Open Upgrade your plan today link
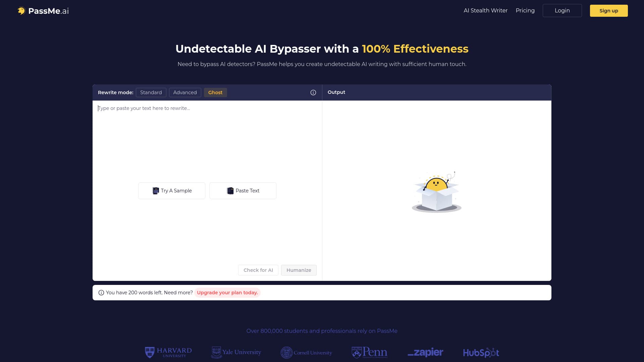 tap(227, 292)
